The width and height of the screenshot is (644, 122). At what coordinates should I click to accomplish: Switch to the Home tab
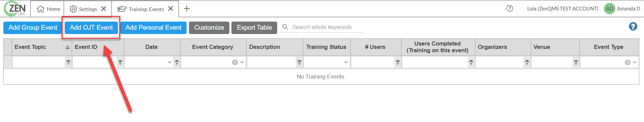click(x=48, y=9)
